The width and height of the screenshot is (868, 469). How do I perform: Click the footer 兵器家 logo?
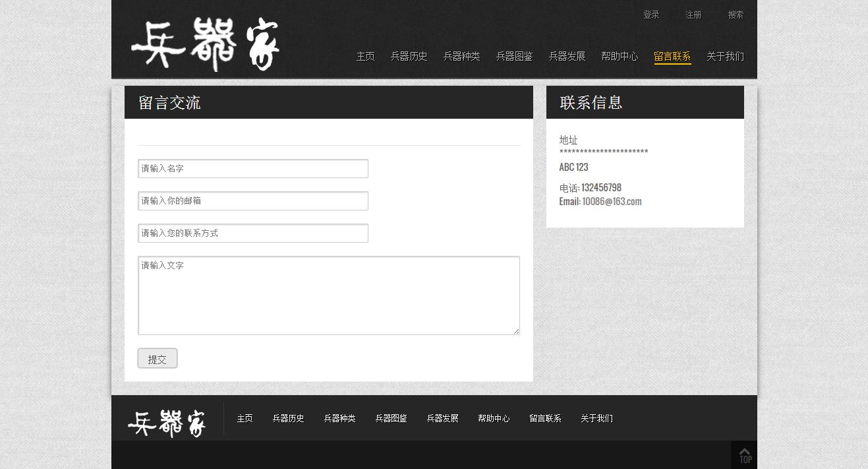coord(167,423)
